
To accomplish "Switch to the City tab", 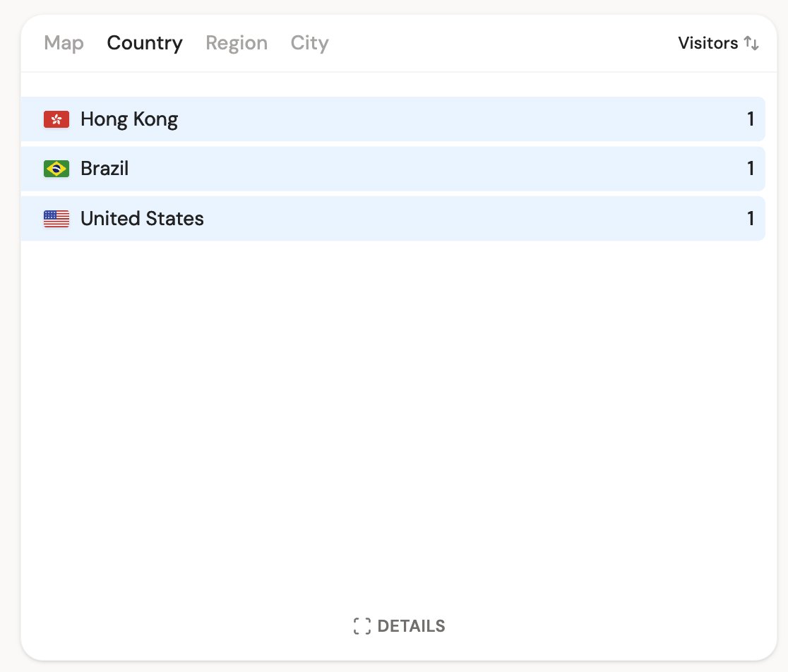I will coord(309,43).
